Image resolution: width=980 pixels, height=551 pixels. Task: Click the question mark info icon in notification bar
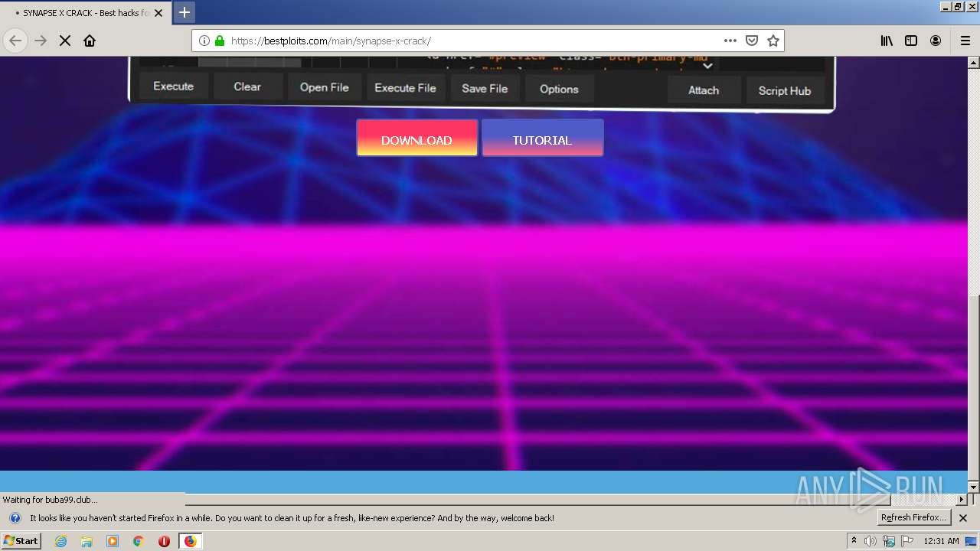point(15,518)
